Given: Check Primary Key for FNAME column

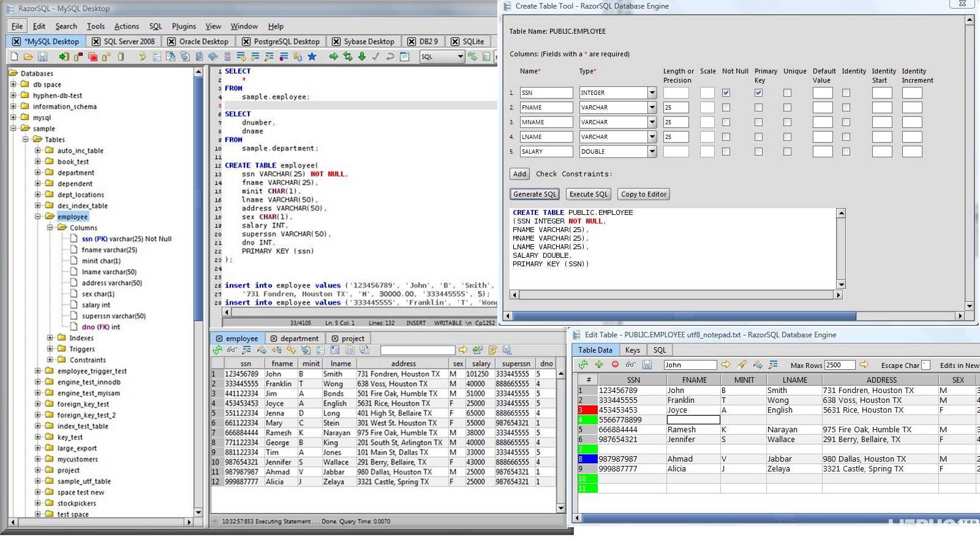Looking at the screenshot, I should tap(758, 108).
